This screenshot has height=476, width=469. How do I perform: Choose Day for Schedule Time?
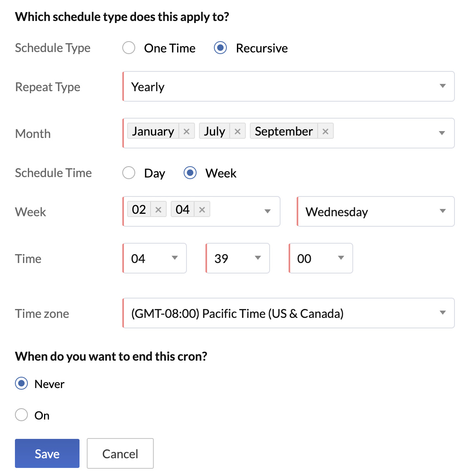click(129, 173)
